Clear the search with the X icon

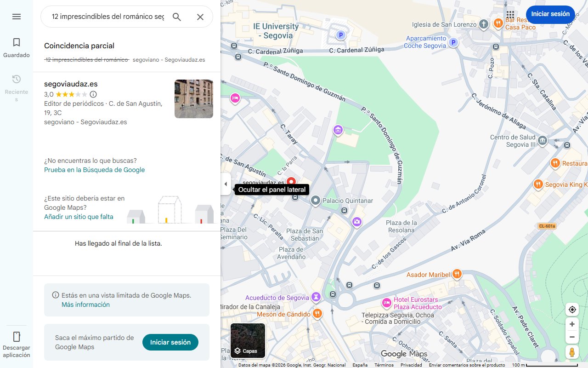200,17
